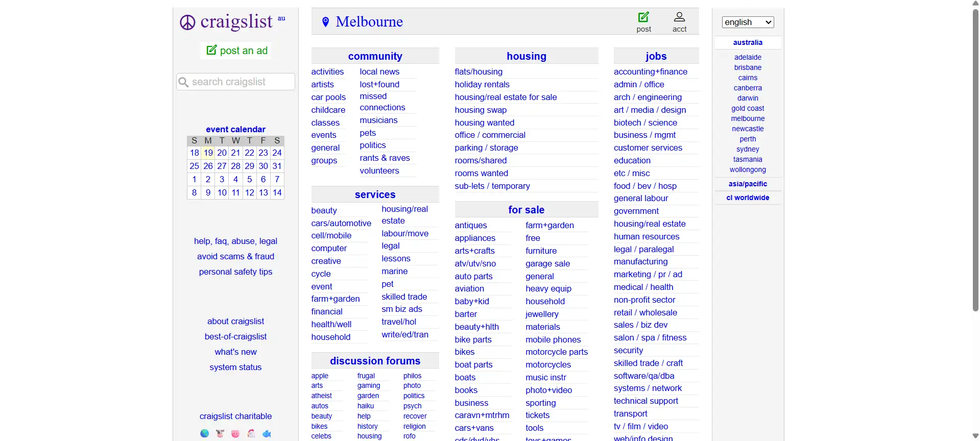Click the craigslist peace sign logo
The image size is (980, 441).
pyautogui.click(x=187, y=22)
